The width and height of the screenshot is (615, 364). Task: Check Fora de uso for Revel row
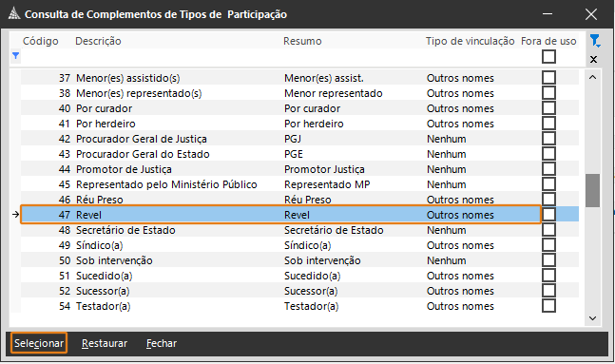tap(548, 214)
